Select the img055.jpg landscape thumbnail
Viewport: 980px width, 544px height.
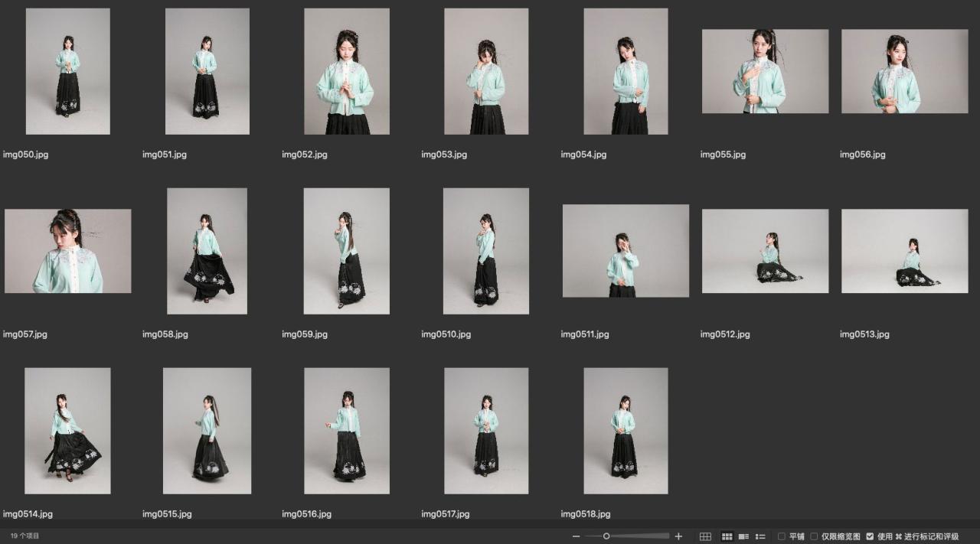coord(765,71)
